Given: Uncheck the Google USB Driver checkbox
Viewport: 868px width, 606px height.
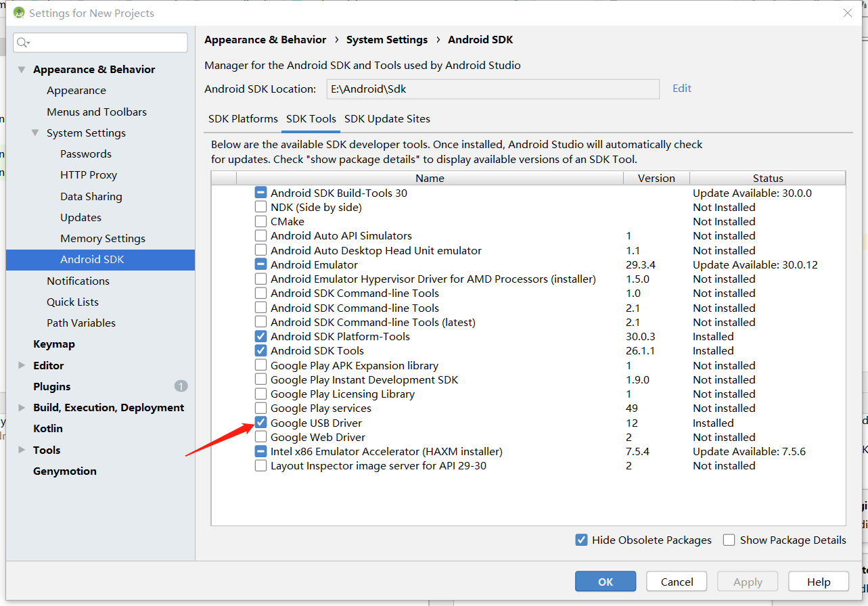Looking at the screenshot, I should [260, 423].
